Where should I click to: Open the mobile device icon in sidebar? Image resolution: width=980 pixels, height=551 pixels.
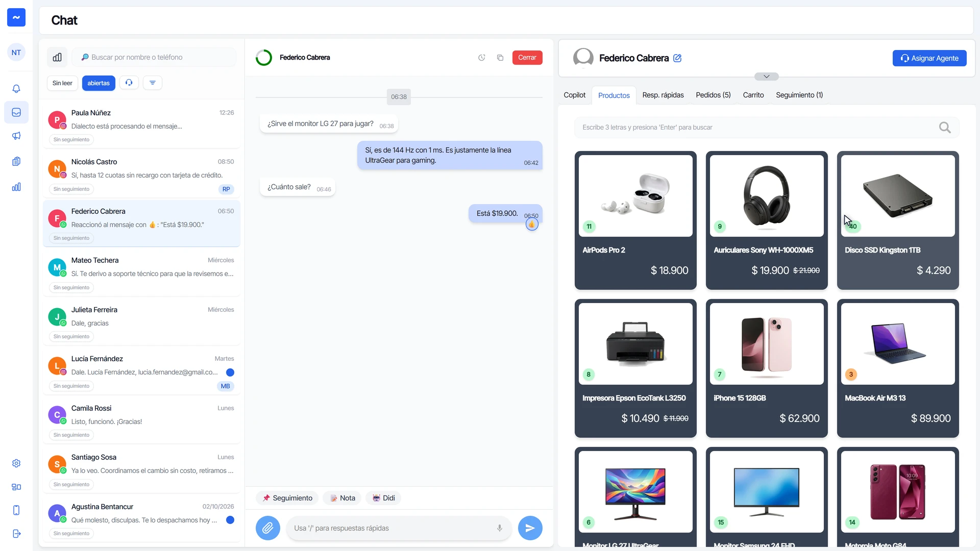point(16,510)
